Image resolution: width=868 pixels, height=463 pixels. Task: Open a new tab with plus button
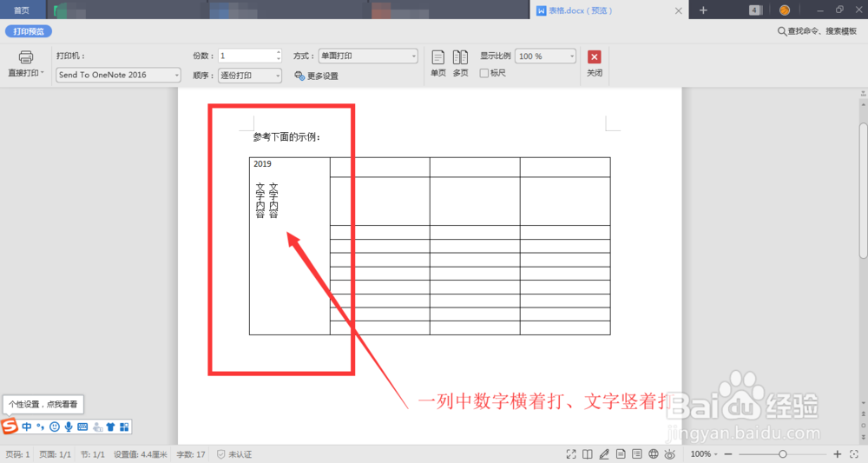pyautogui.click(x=703, y=10)
